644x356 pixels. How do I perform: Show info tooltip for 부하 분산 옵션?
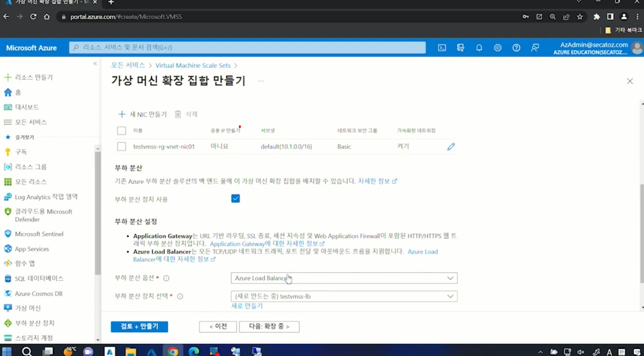pyautogui.click(x=166, y=278)
